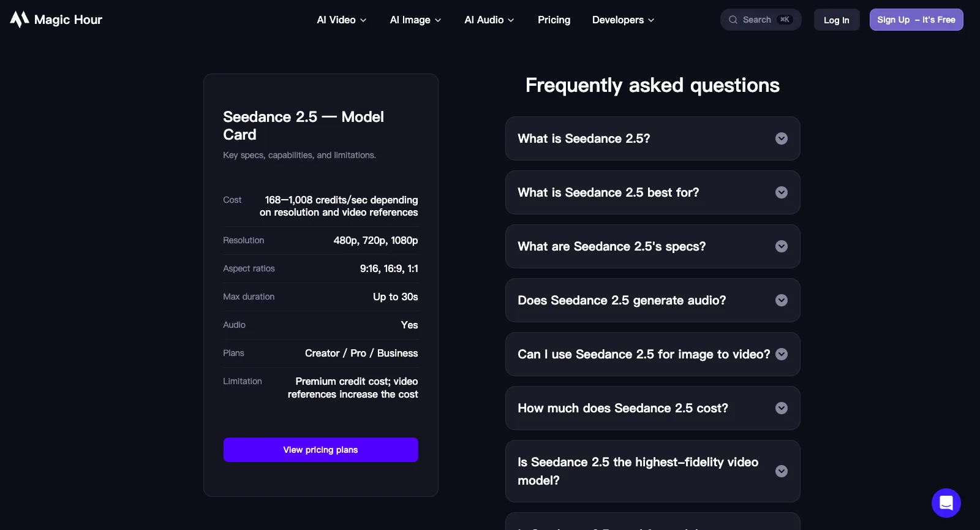
Task: Expand 'Can I use Seedance 2.5 for image to video?' chevron
Action: pyautogui.click(x=782, y=354)
